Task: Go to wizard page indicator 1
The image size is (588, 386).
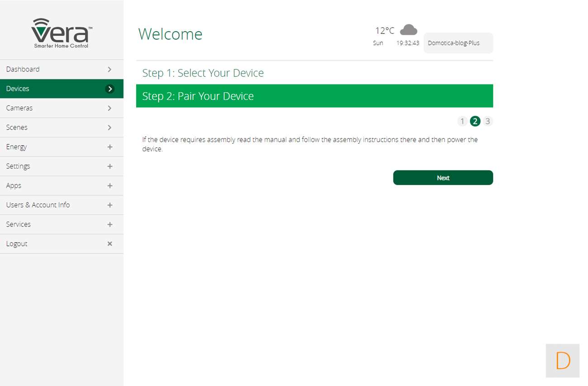Action: [462, 121]
